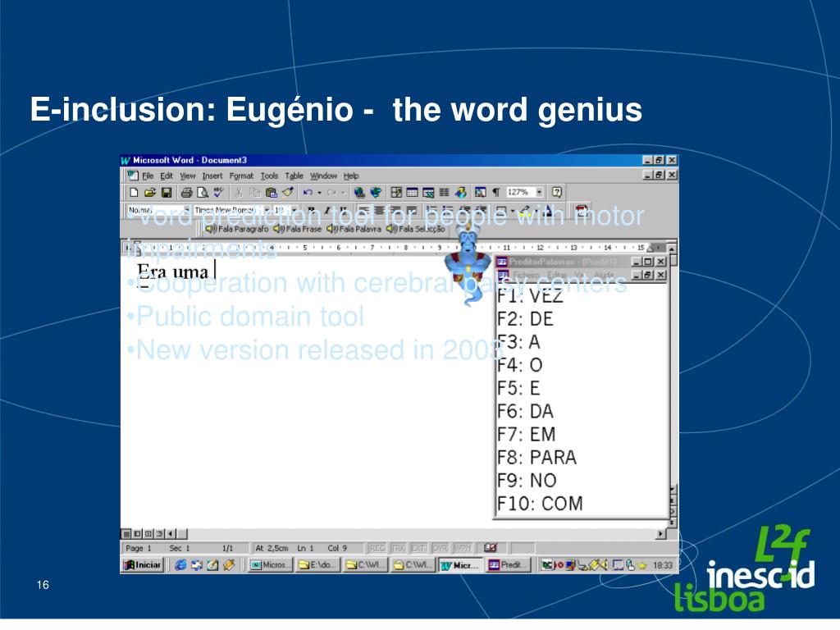Click the Fala Paragrafo button
This screenshot has height=630, width=840.
click(x=237, y=229)
